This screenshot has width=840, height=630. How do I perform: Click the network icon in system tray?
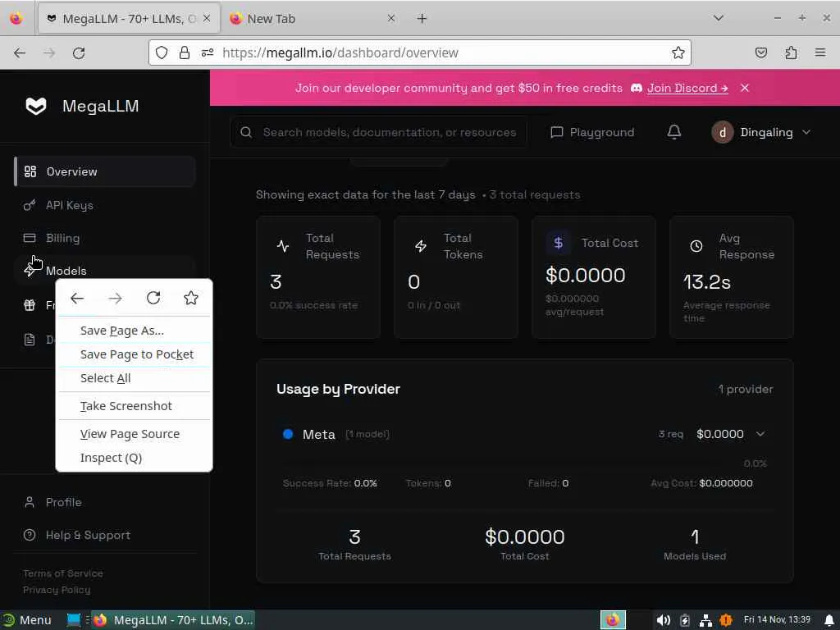coord(705,620)
